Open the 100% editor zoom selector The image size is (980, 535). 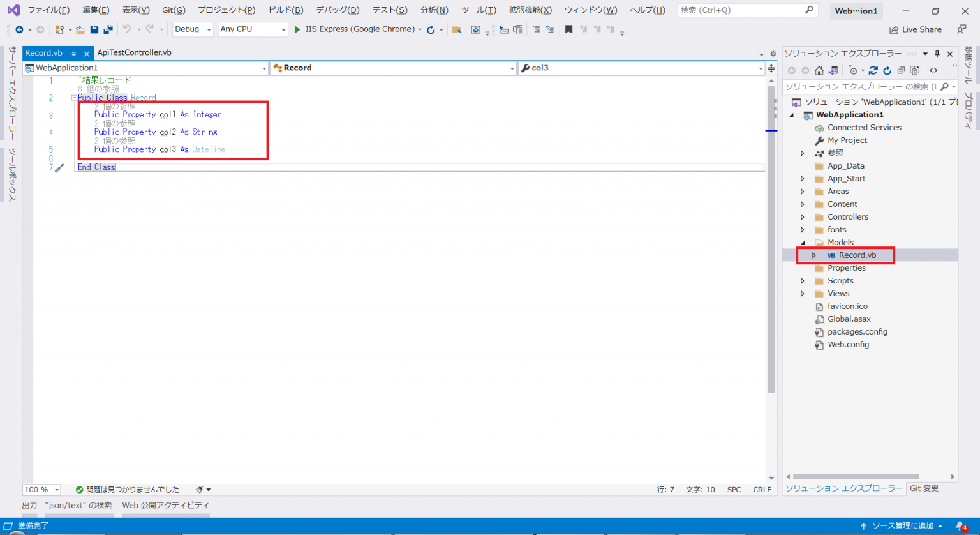[41, 489]
